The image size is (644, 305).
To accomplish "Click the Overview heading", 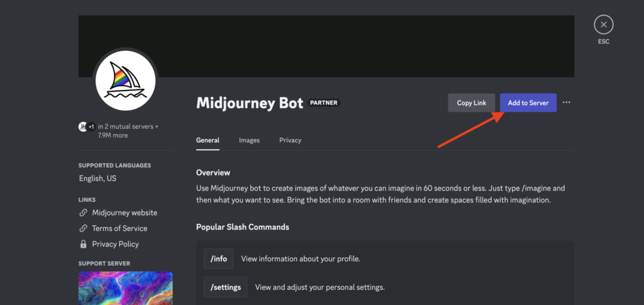I will 213,172.
